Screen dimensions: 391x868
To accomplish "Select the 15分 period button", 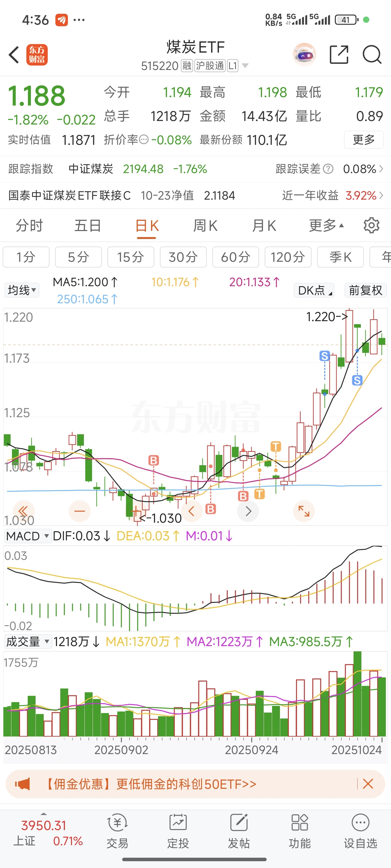I will [x=131, y=257].
